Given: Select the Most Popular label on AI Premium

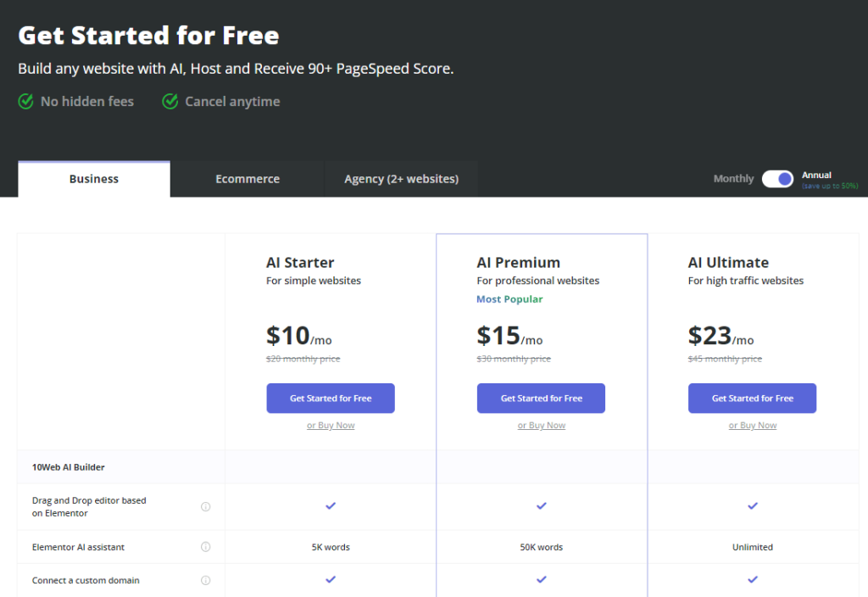Looking at the screenshot, I should coord(509,298).
